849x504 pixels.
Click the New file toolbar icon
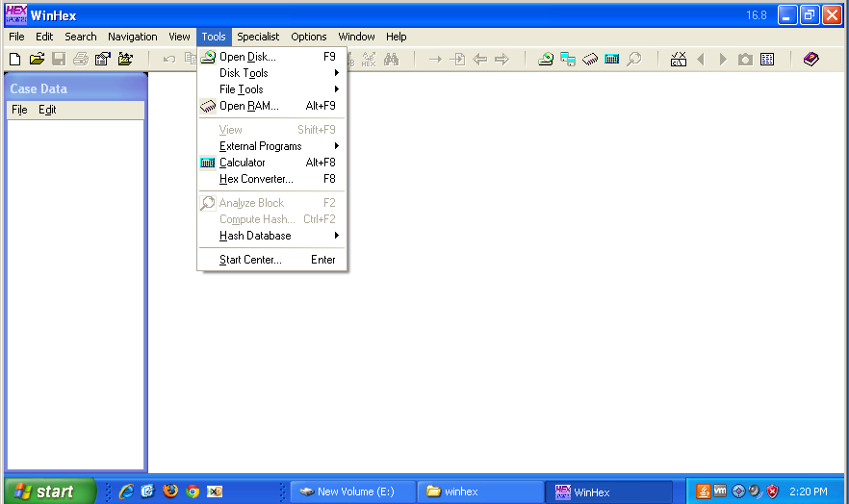(x=15, y=59)
